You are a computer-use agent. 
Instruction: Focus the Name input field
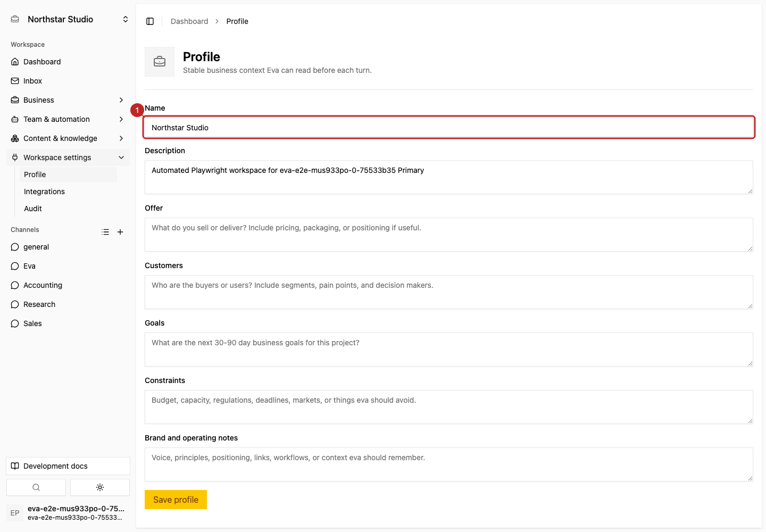pyautogui.click(x=449, y=128)
